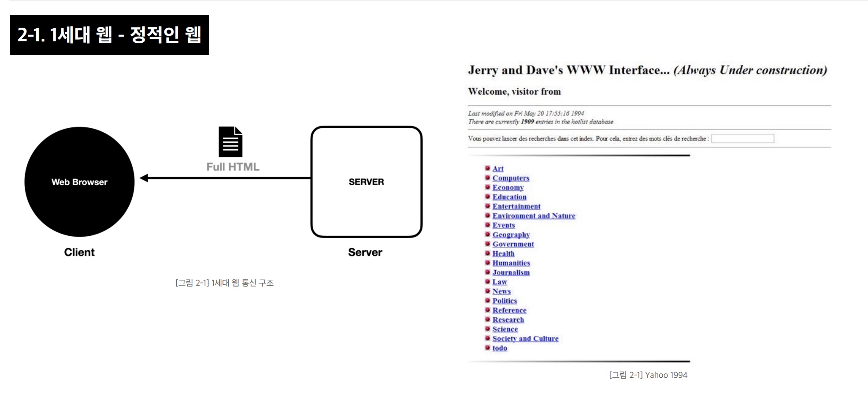The width and height of the screenshot is (868, 409).
Task: Select the SERVER rounded box
Action: [366, 182]
